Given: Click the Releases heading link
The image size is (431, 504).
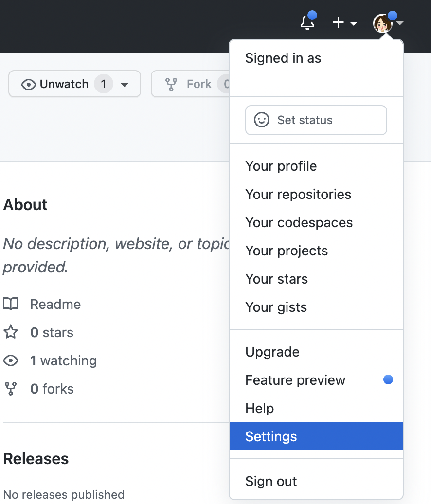Looking at the screenshot, I should point(36,459).
